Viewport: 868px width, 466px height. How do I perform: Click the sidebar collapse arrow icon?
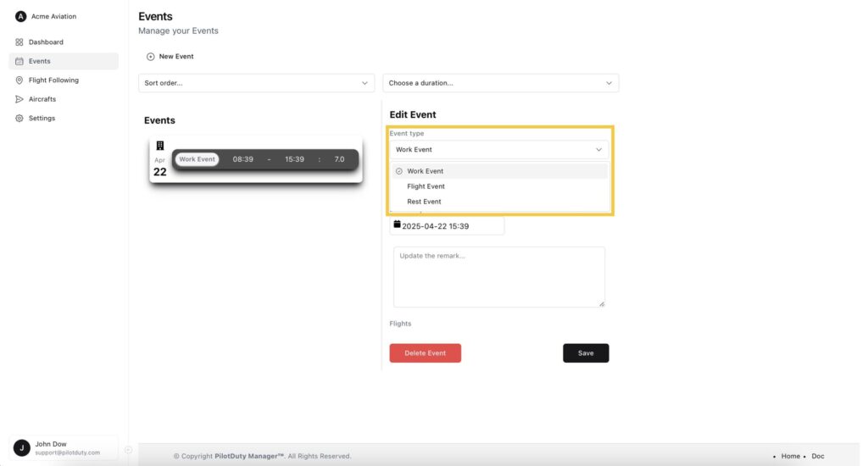pos(129,450)
